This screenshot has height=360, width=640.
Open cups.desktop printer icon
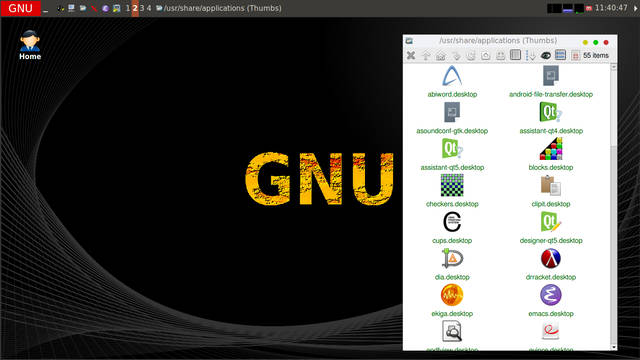coord(452,222)
